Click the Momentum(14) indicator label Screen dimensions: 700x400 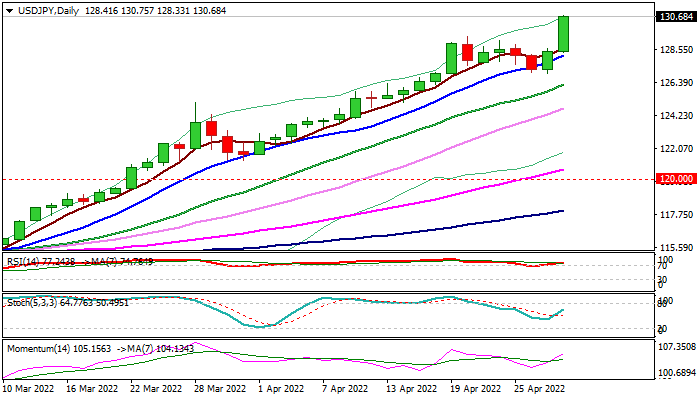(36, 348)
